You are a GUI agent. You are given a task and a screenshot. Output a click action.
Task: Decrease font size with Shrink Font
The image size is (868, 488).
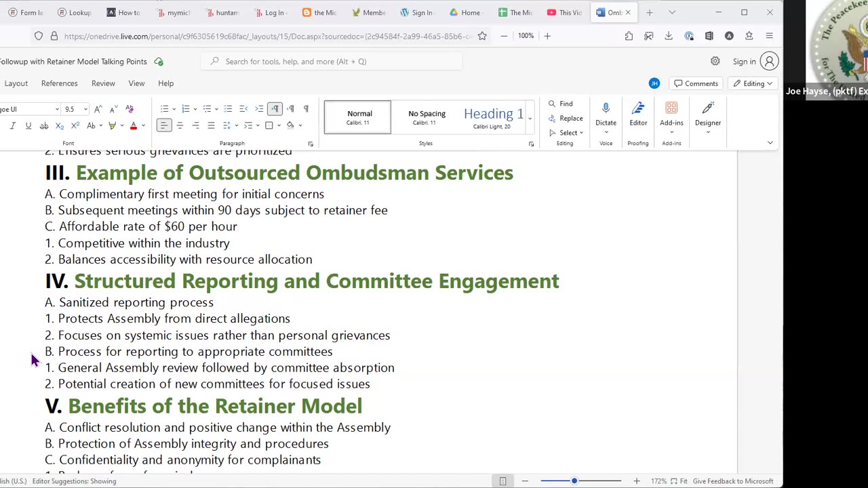pyautogui.click(x=113, y=109)
